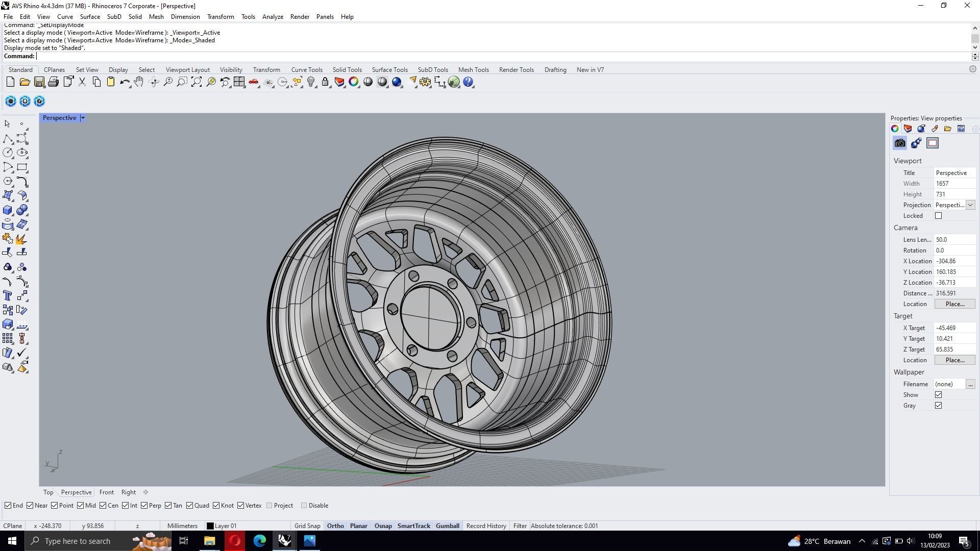Click the padlock lock objects icon
The width and height of the screenshot is (980, 551).
[325, 82]
